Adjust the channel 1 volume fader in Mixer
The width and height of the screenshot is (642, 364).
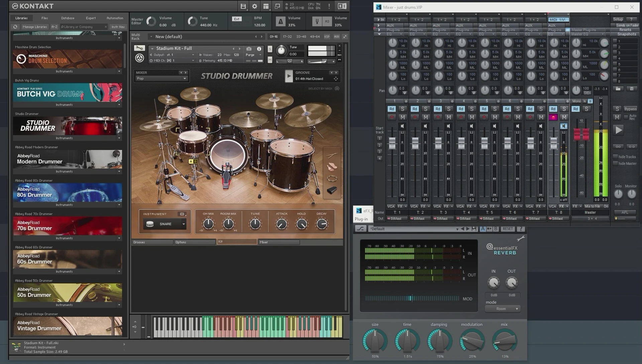(x=392, y=143)
